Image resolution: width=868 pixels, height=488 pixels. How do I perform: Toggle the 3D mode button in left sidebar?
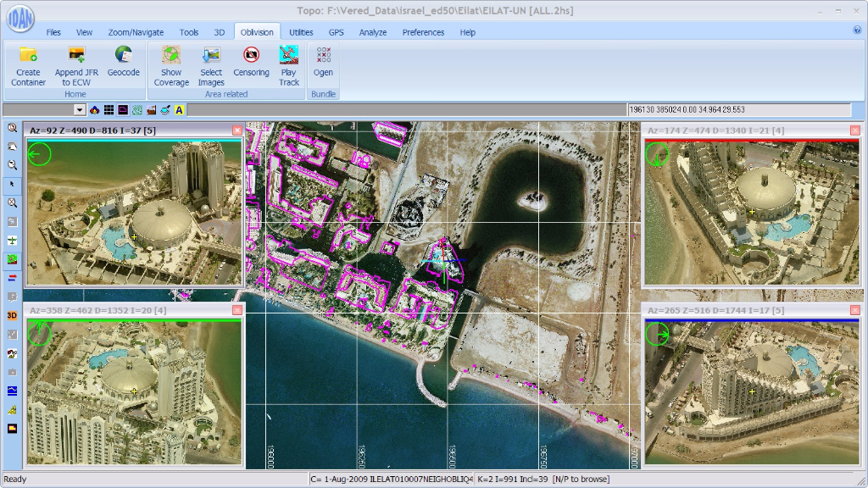click(12, 315)
